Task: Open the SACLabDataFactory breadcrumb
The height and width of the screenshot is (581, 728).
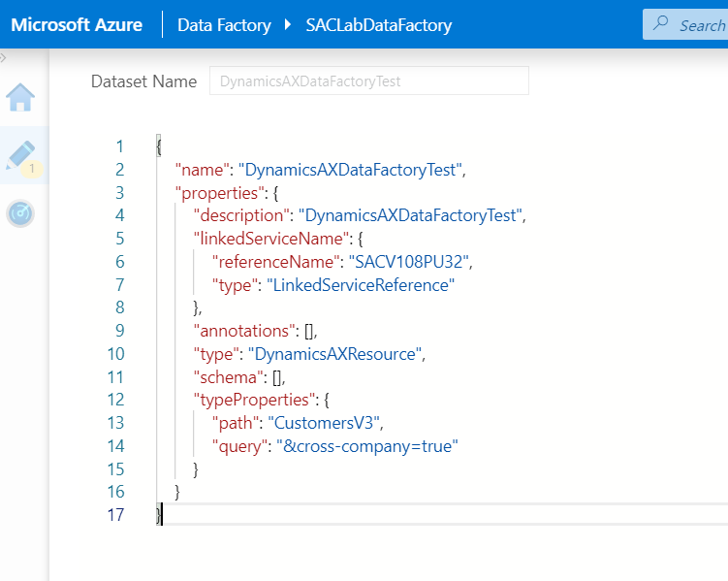Action: tap(378, 25)
